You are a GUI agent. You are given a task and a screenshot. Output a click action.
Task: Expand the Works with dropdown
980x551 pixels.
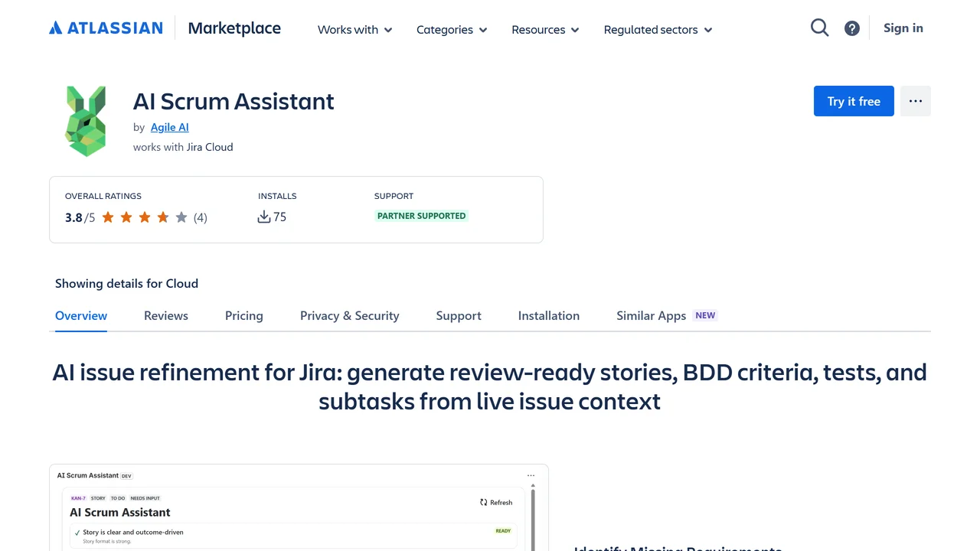point(355,30)
